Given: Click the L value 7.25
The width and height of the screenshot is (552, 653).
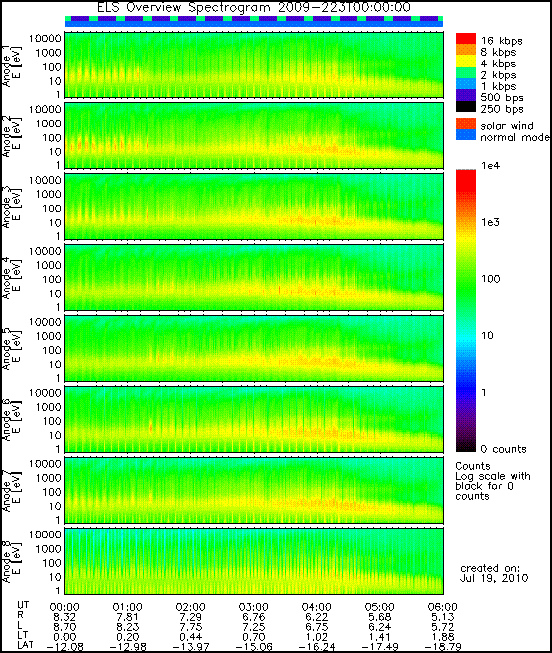Looking at the screenshot, I should [x=254, y=627].
